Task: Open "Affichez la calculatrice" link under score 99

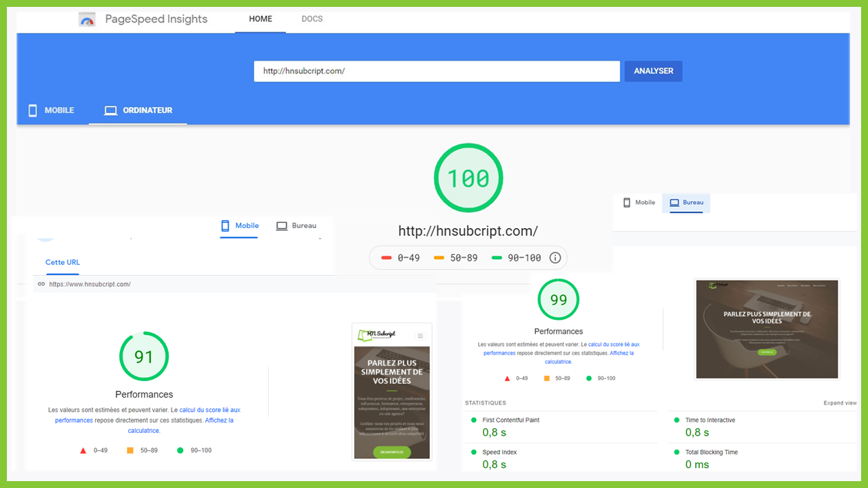Action: coord(589,357)
